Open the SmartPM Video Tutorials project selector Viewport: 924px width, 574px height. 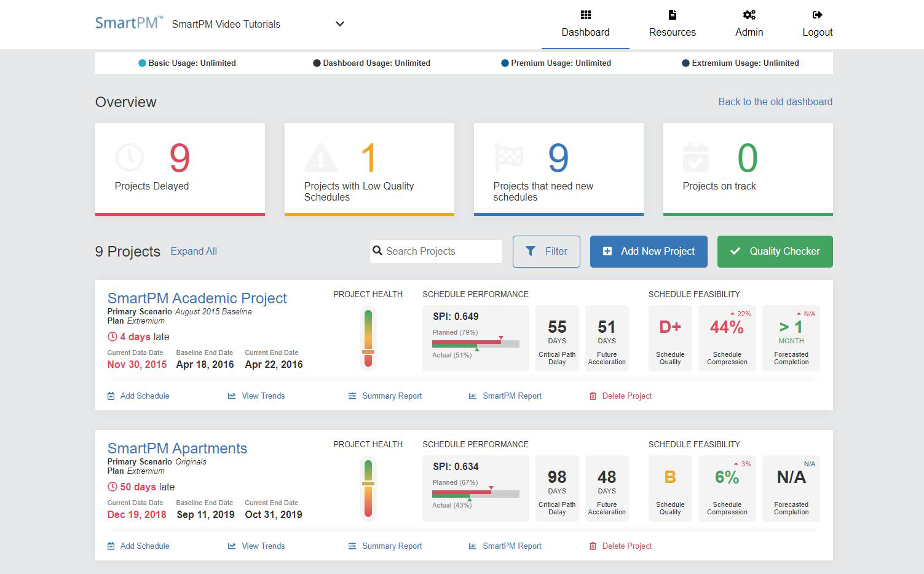(339, 24)
